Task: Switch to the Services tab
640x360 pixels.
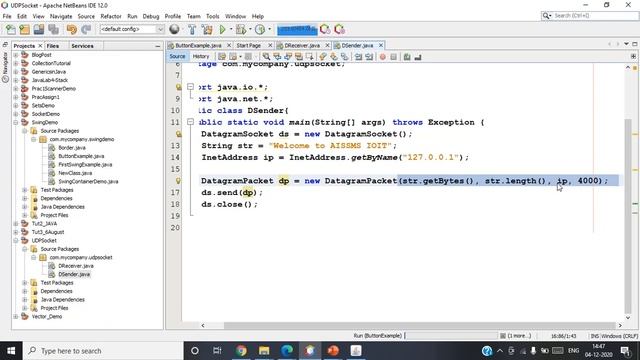Action: click(x=82, y=46)
